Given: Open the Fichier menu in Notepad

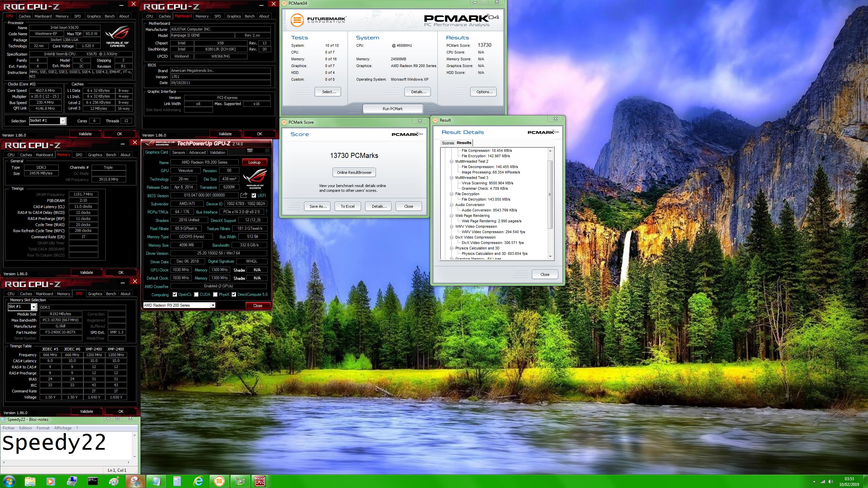Looking at the screenshot, I should click(x=8, y=428).
